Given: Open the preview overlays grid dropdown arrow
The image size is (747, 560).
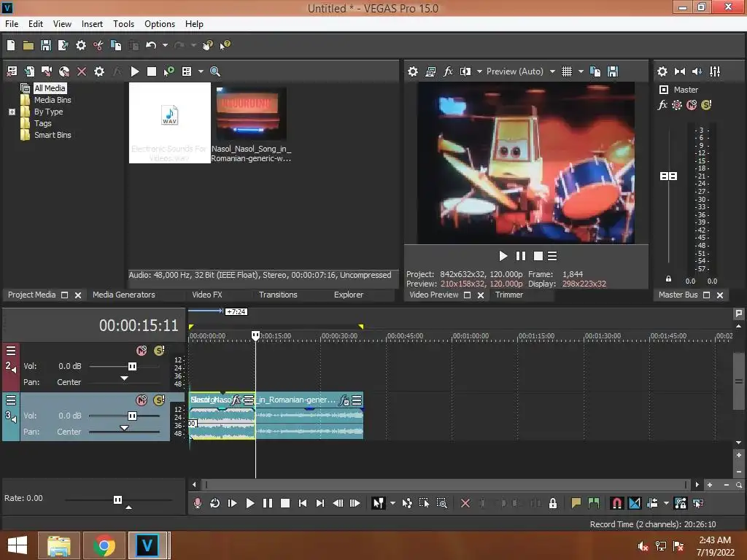Looking at the screenshot, I should pyautogui.click(x=581, y=71).
